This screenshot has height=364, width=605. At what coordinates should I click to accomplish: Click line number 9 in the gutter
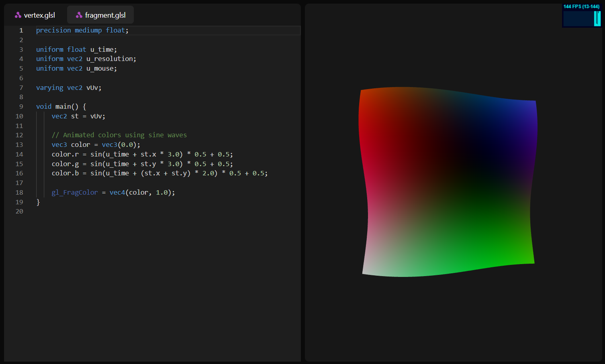(21, 107)
